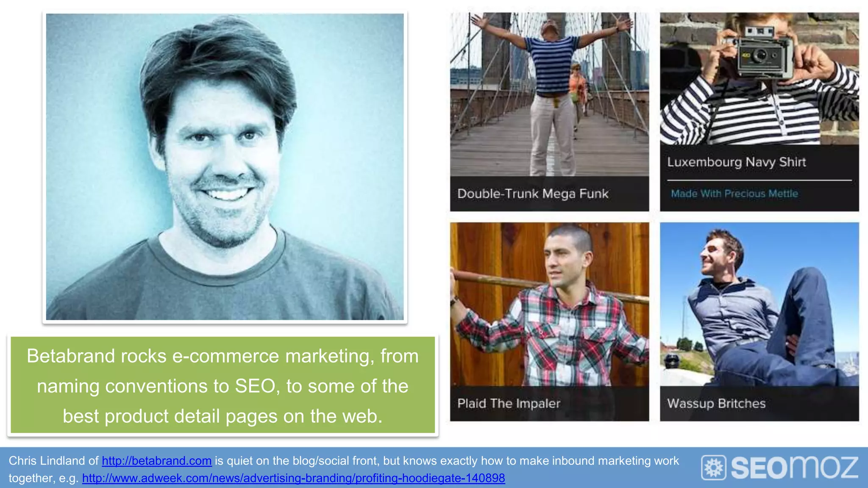Select the Double-Trunk Mega Funk product image
The height and width of the screenshot is (488, 868).
tap(549, 94)
